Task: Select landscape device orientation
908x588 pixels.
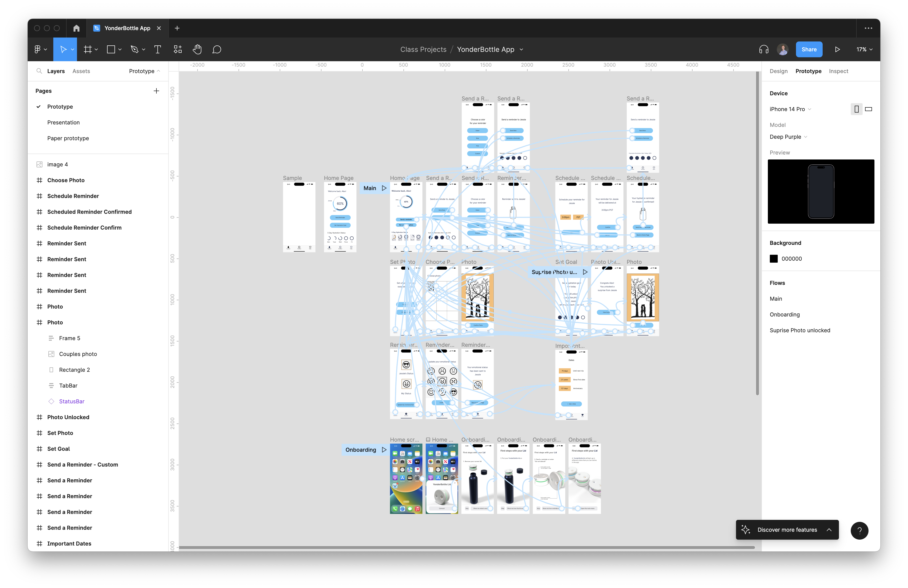Action: click(x=868, y=109)
